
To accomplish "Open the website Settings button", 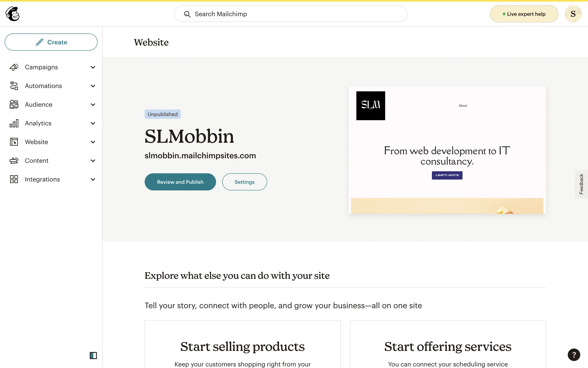I will tap(244, 182).
